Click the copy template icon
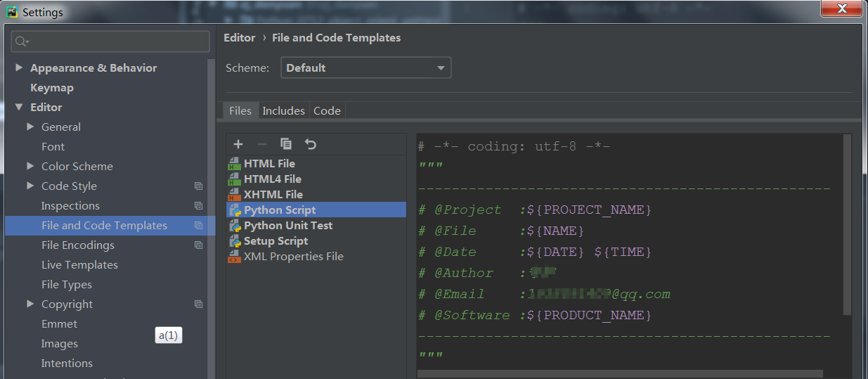The width and height of the screenshot is (868, 379). [286, 144]
